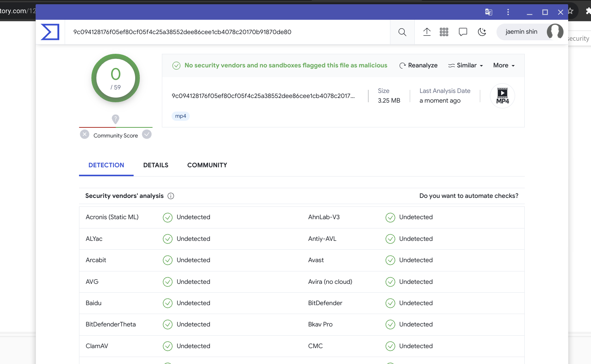The width and height of the screenshot is (591, 364).
Task: Click Baidu undetected check icon
Action: pos(168,303)
